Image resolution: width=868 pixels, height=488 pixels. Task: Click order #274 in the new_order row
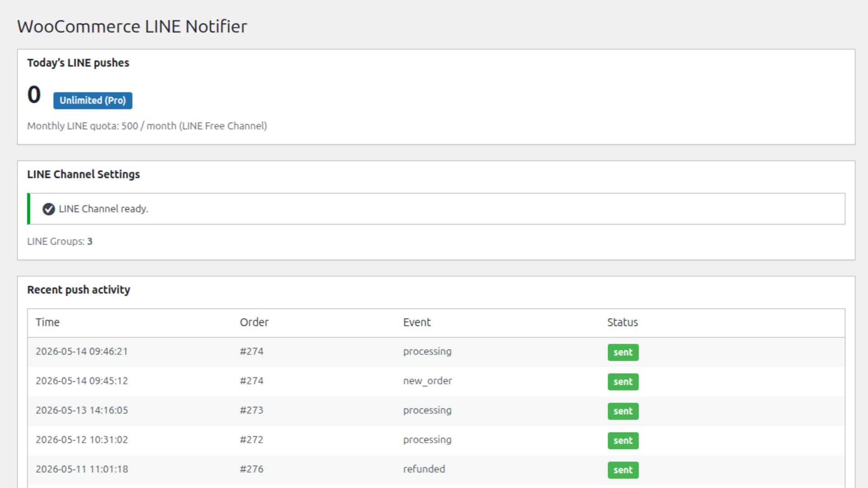[251, 381]
